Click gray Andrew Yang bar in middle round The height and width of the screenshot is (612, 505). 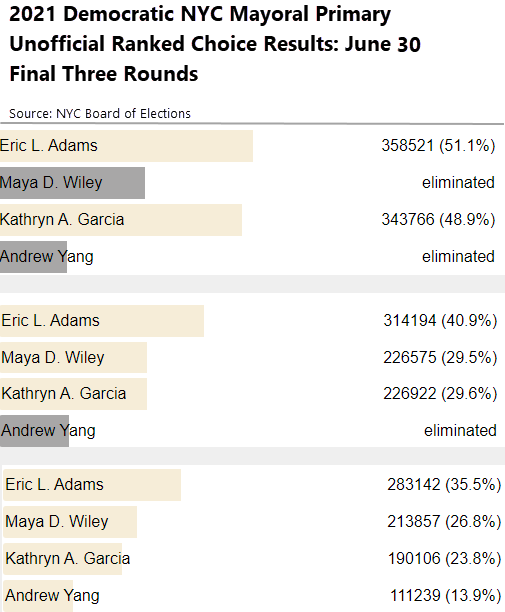pos(34,431)
